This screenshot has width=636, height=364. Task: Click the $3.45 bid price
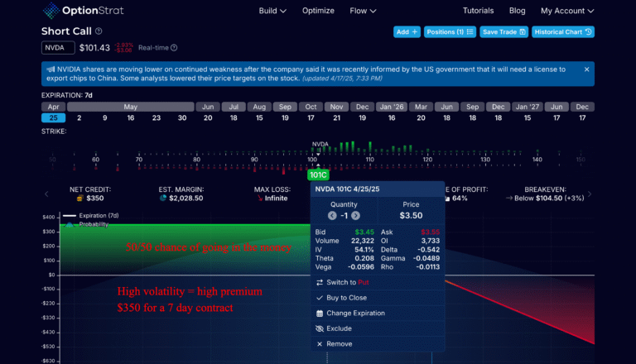(x=364, y=232)
